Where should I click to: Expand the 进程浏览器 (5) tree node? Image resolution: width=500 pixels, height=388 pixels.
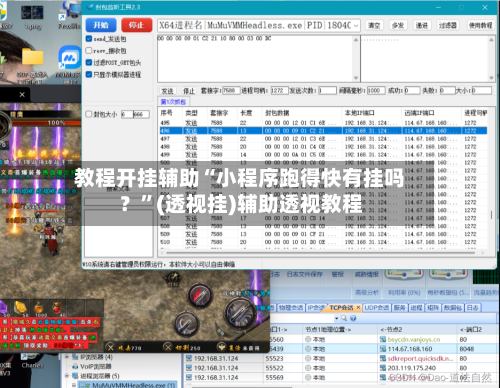(67, 376)
